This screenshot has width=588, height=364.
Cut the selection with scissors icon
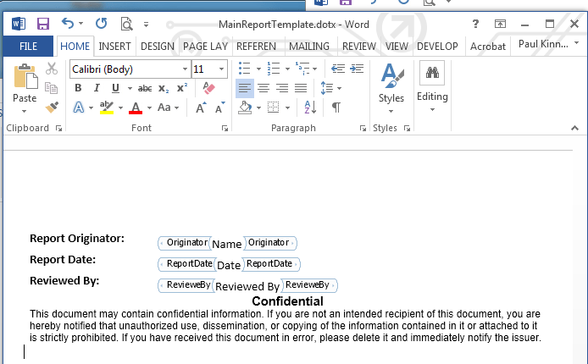(x=52, y=69)
